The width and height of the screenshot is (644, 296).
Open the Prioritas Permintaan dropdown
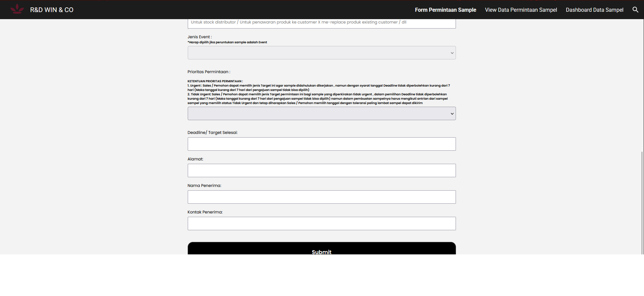(x=321, y=113)
